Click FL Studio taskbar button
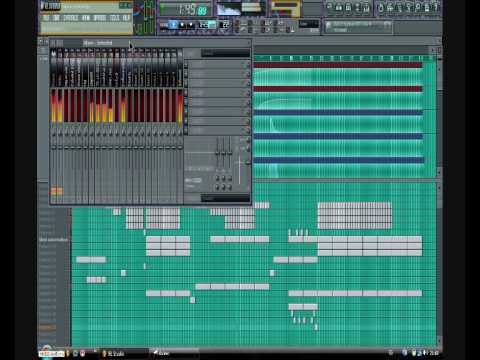This screenshot has height=360, width=480. pos(125,353)
